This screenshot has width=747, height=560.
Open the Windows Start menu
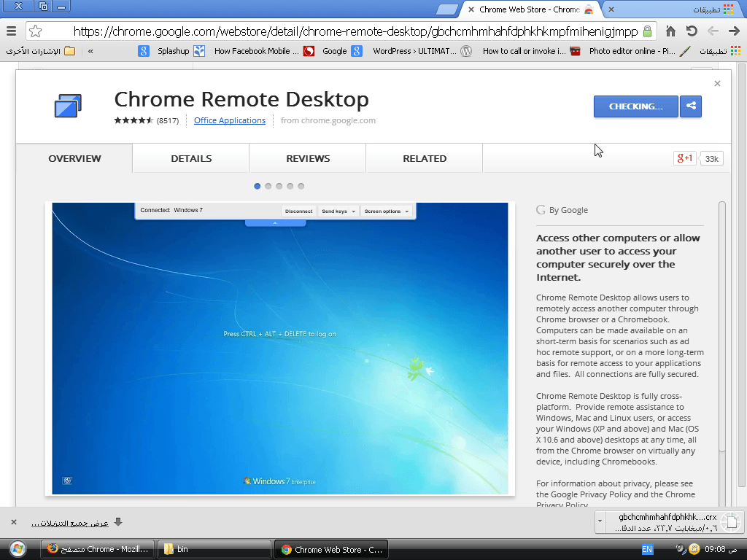coord(18,549)
